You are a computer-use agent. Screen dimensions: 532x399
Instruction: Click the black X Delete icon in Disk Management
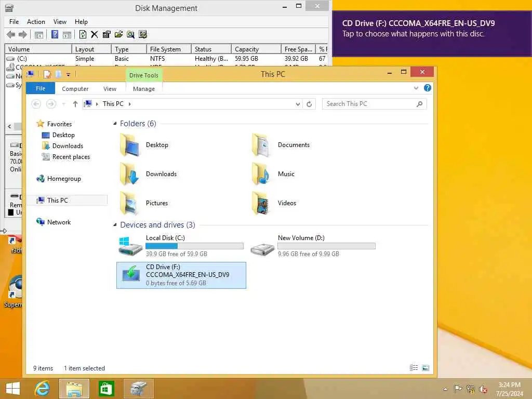point(95,34)
